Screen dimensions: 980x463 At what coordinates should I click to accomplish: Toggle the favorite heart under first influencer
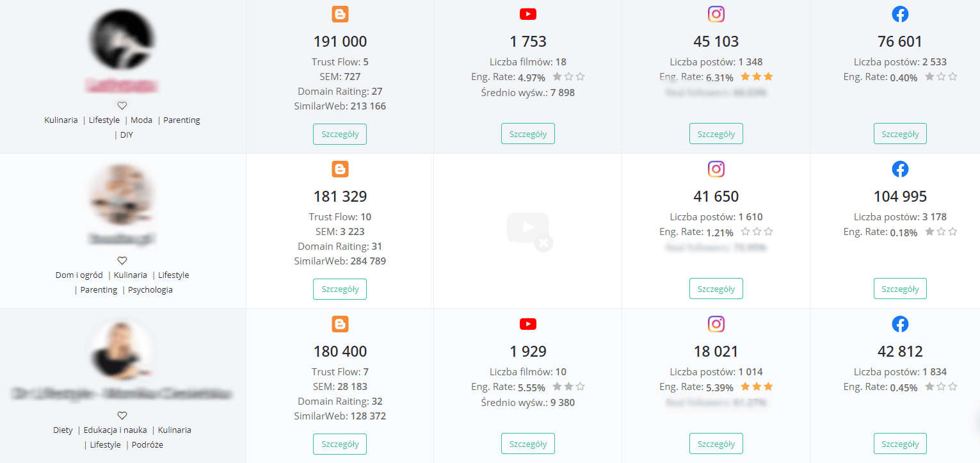[x=122, y=106]
